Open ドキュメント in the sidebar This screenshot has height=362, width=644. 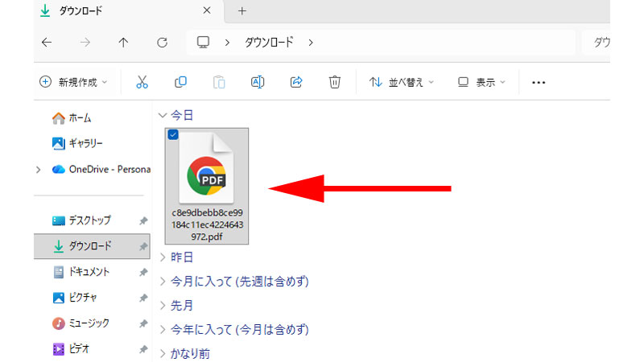pos(81,272)
